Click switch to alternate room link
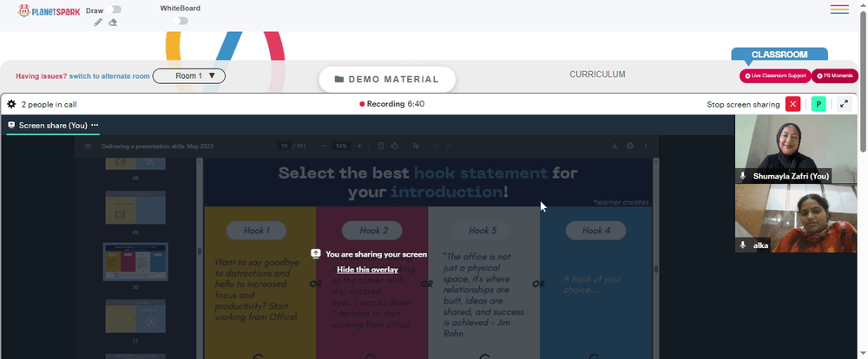Viewport: 868px width, 359px height. 109,76
